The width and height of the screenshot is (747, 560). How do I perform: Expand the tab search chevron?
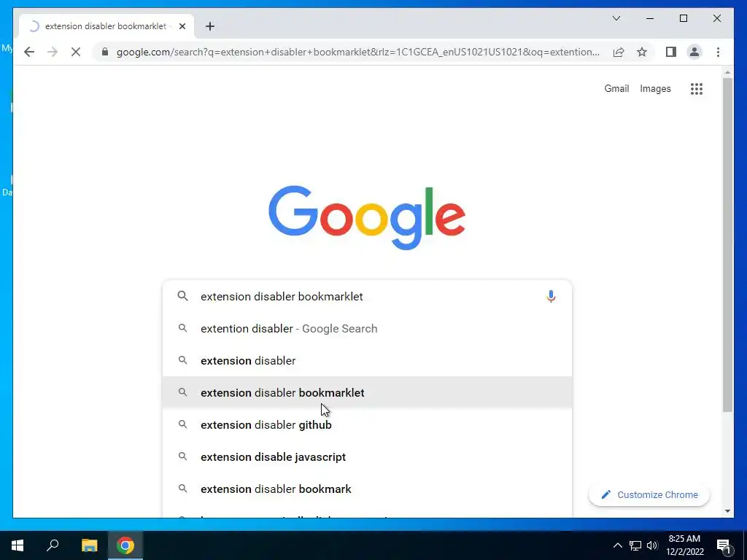pyautogui.click(x=616, y=18)
